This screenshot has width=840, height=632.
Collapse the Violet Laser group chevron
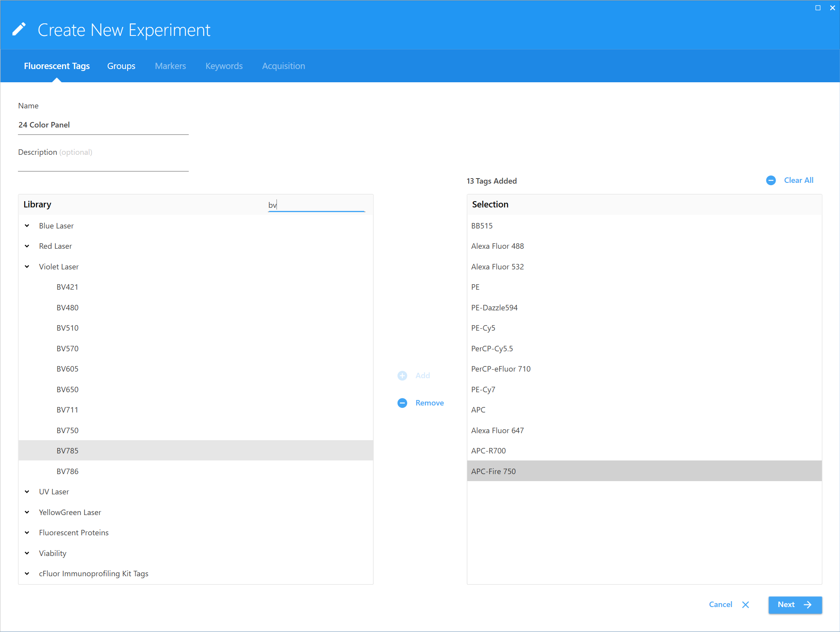point(27,267)
